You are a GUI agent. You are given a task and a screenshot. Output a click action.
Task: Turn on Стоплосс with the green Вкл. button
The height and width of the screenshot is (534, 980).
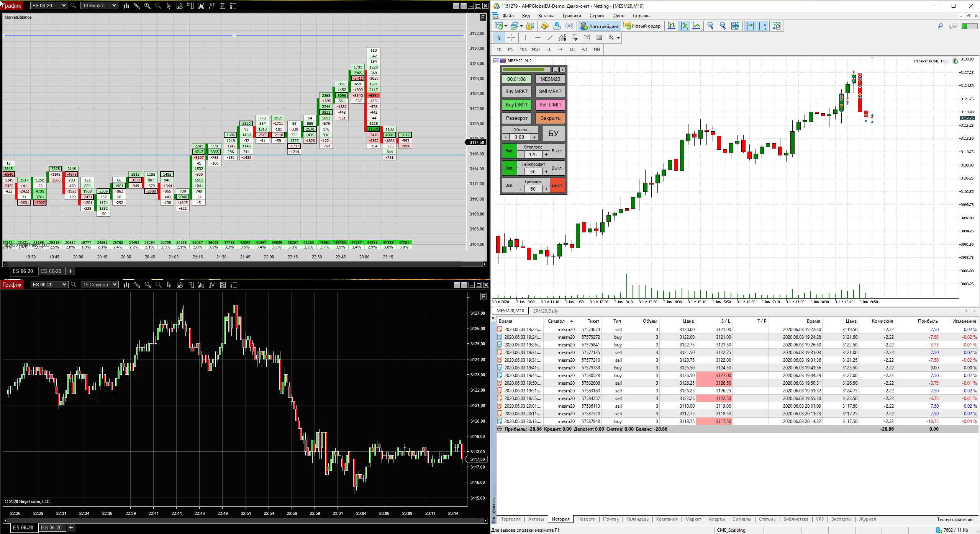coord(509,151)
